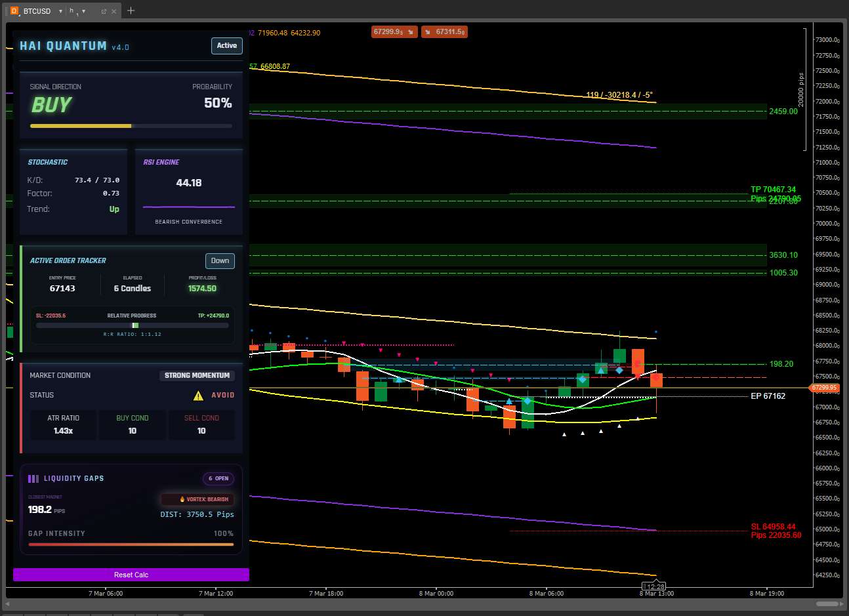Image resolution: width=849 pixels, height=616 pixels.
Task: Click the tab drag handle grip
Action: (x=7, y=11)
